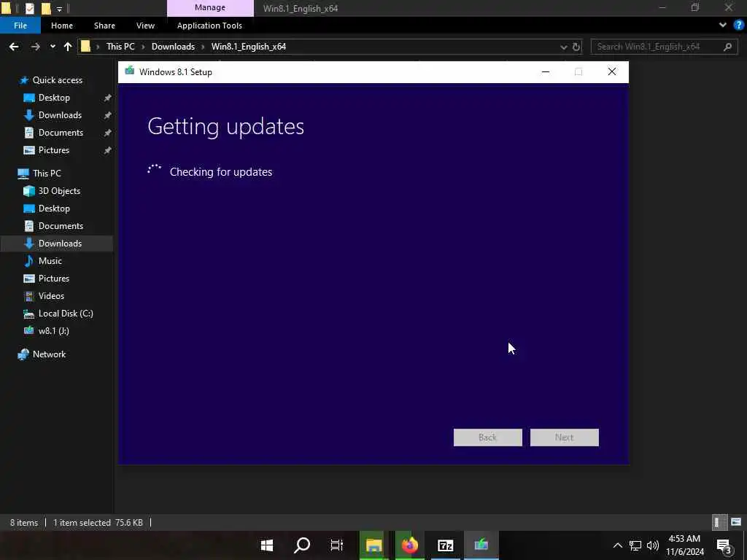Switch to large icons view layout
The image size is (747, 560).
coord(735,522)
